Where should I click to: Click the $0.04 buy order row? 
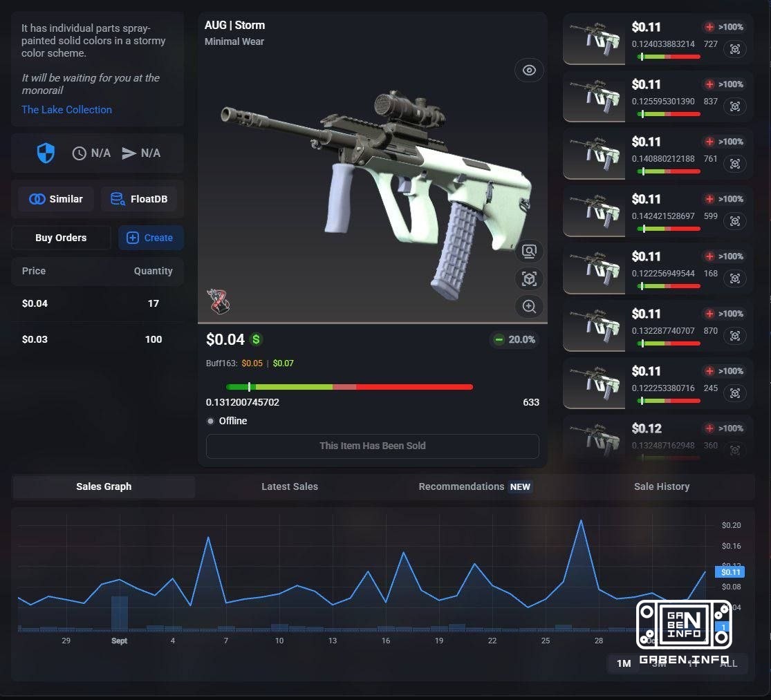pos(97,303)
